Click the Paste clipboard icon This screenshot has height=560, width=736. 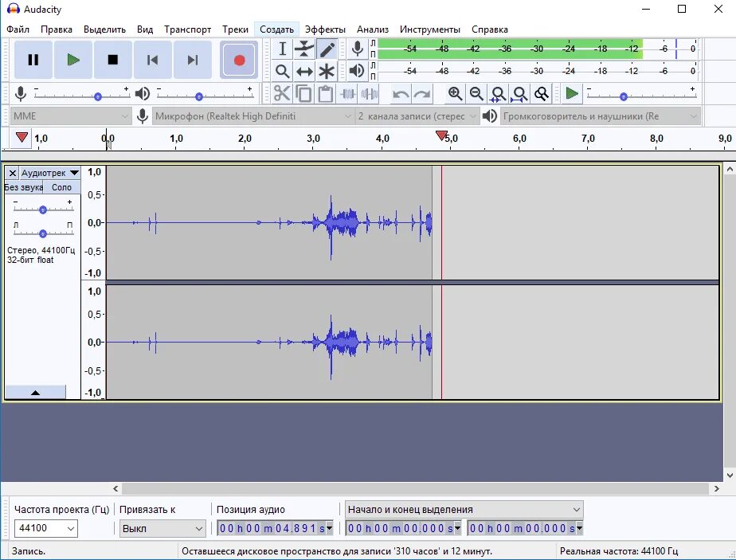(x=326, y=93)
